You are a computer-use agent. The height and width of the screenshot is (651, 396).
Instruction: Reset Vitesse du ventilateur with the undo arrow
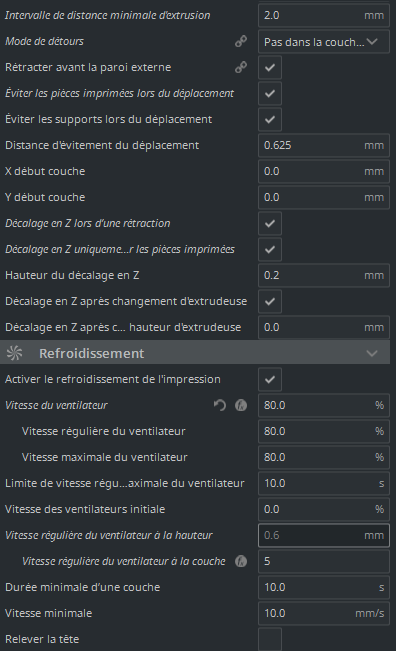pos(220,405)
